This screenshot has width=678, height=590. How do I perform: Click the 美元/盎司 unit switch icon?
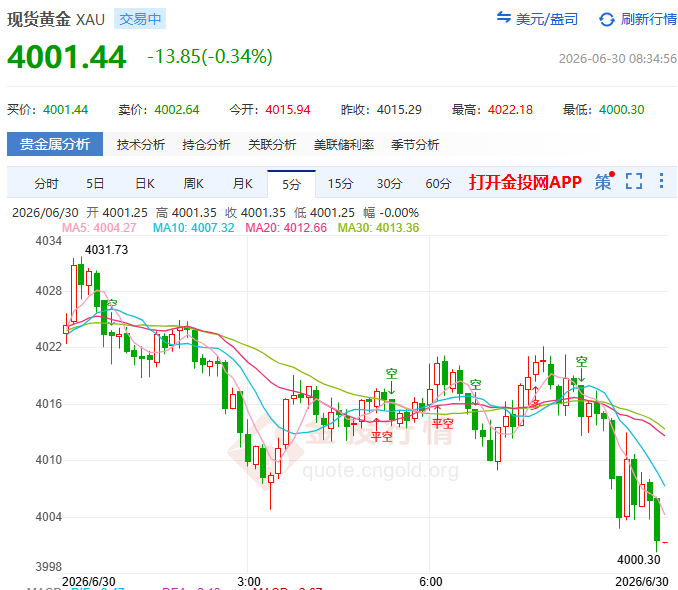[x=504, y=17]
